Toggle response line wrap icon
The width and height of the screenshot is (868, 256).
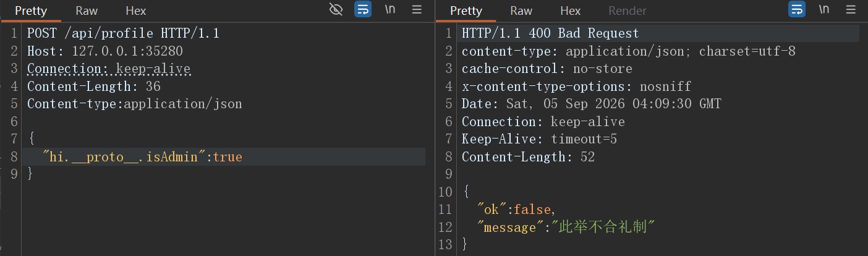click(797, 9)
